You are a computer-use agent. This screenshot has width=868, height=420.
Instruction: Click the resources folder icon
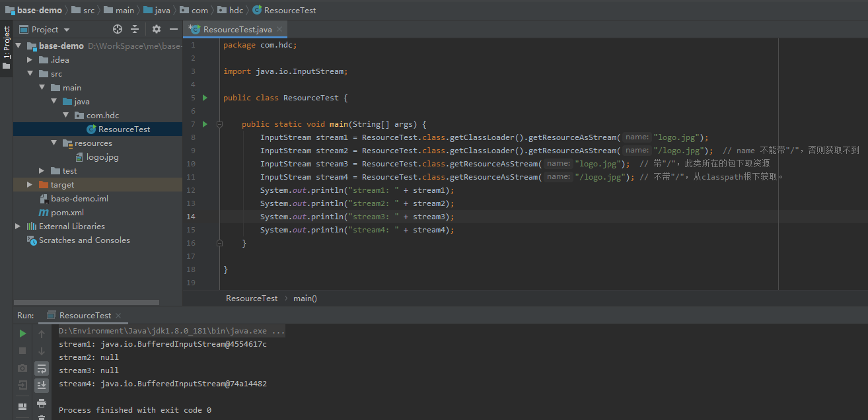(67, 143)
